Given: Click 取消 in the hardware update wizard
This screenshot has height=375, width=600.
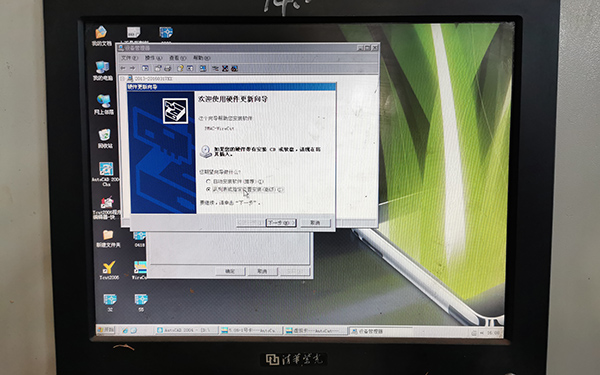Looking at the screenshot, I should (315, 223).
